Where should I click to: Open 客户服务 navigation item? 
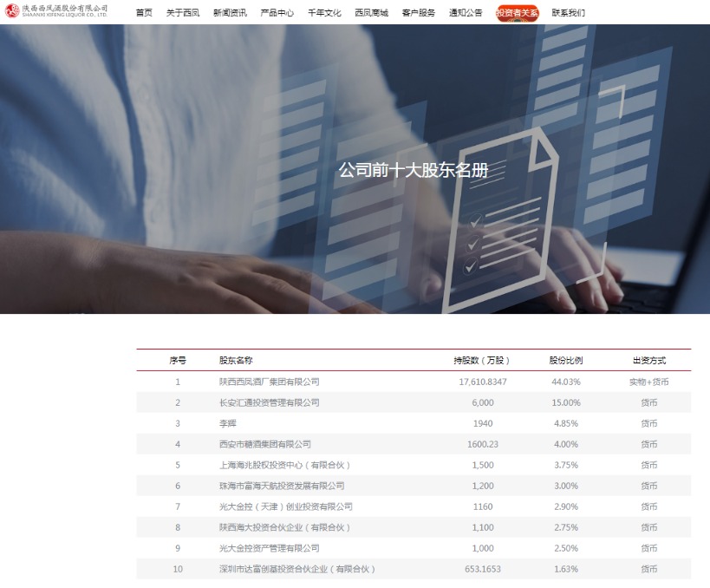pos(419,13)
